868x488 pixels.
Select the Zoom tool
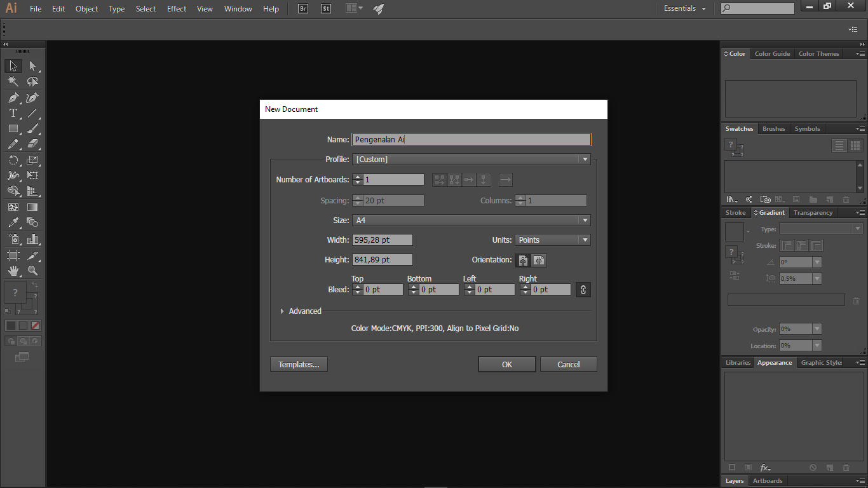pyautogui.click(x=33, y=271)
